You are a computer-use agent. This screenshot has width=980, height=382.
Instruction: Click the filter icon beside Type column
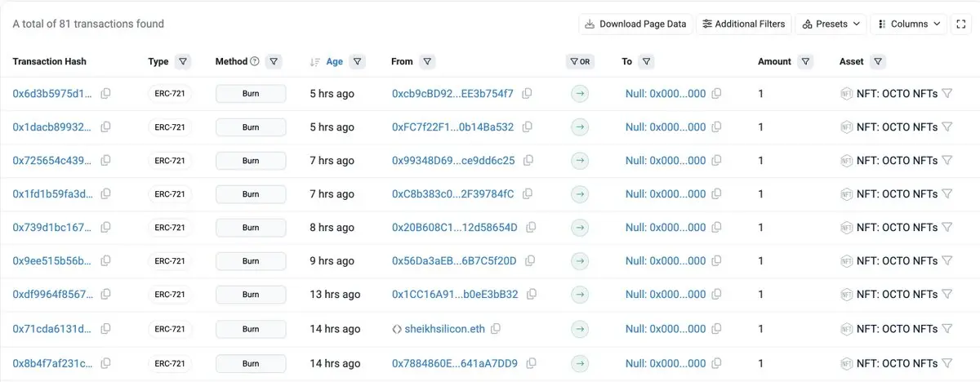point(183,61)
